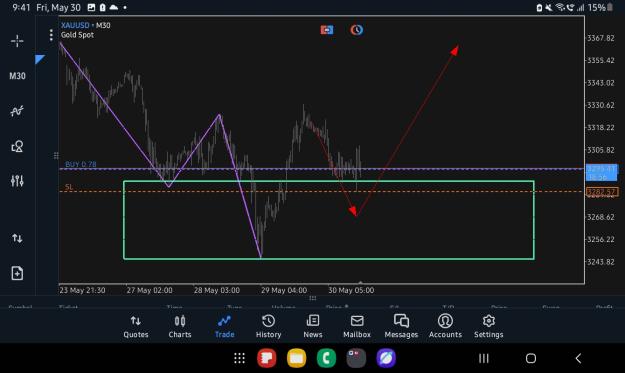Screen dimensions: 625x373
Task: Create a new order document icon
Action: coord(17,273)
